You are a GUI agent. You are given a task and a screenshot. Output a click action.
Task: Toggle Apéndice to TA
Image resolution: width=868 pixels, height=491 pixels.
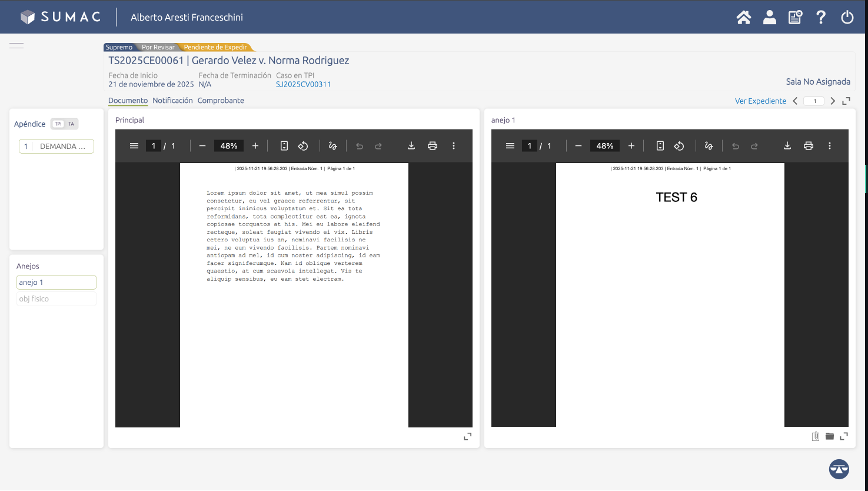coord(71,124)
